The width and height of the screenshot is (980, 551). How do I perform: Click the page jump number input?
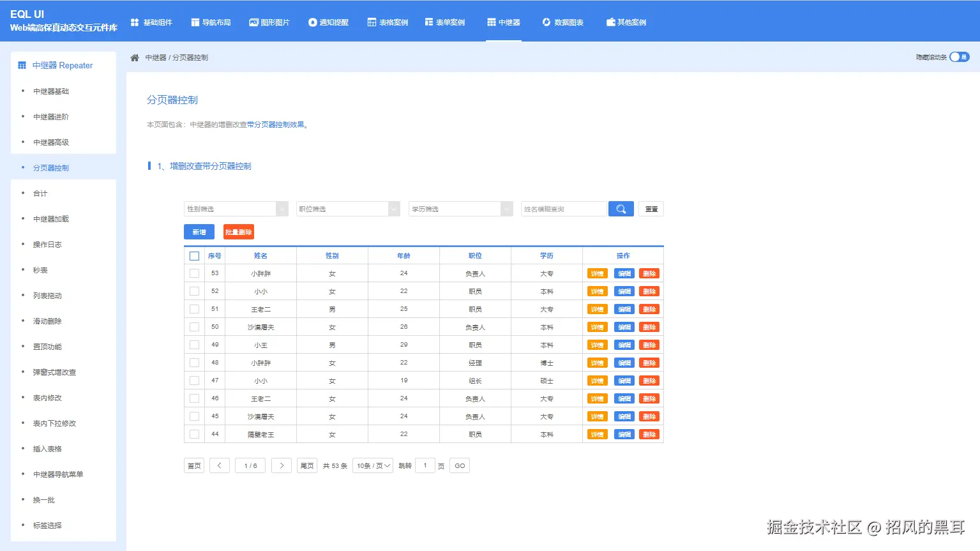click(425, 465)
